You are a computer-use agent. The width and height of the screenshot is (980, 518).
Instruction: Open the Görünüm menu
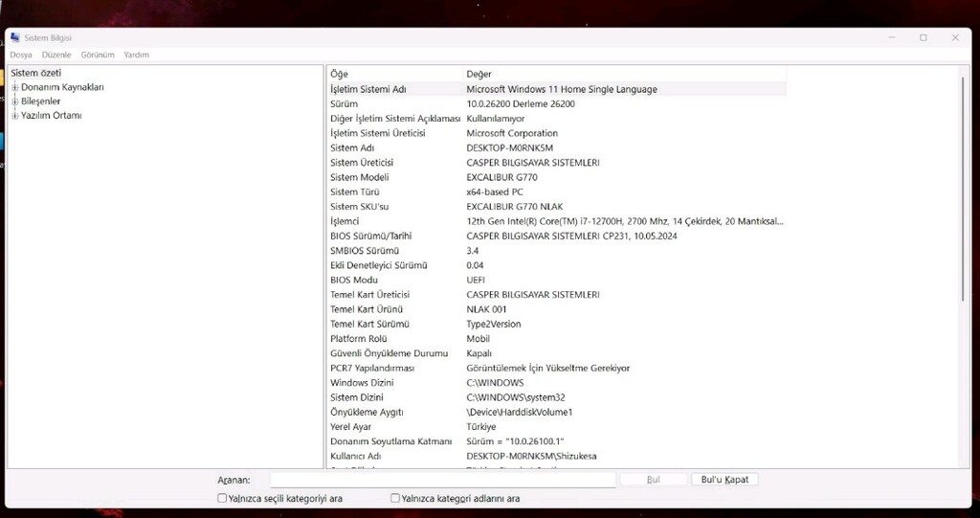coord(98,55)
